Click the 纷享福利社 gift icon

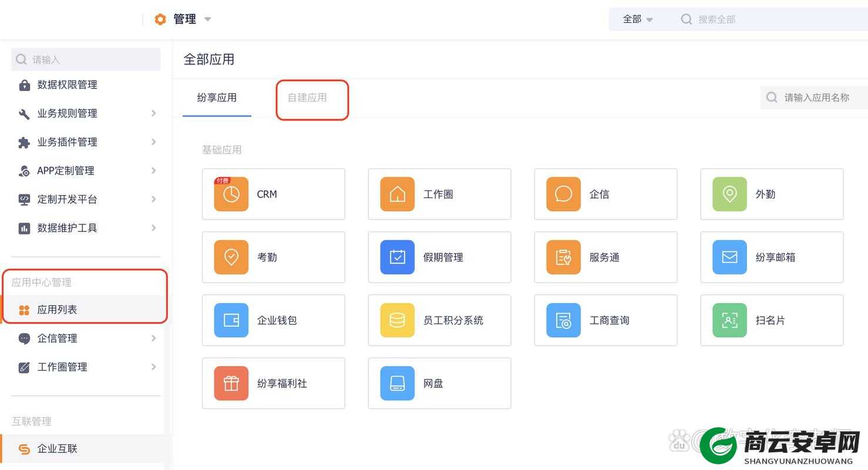click(231, 383)
